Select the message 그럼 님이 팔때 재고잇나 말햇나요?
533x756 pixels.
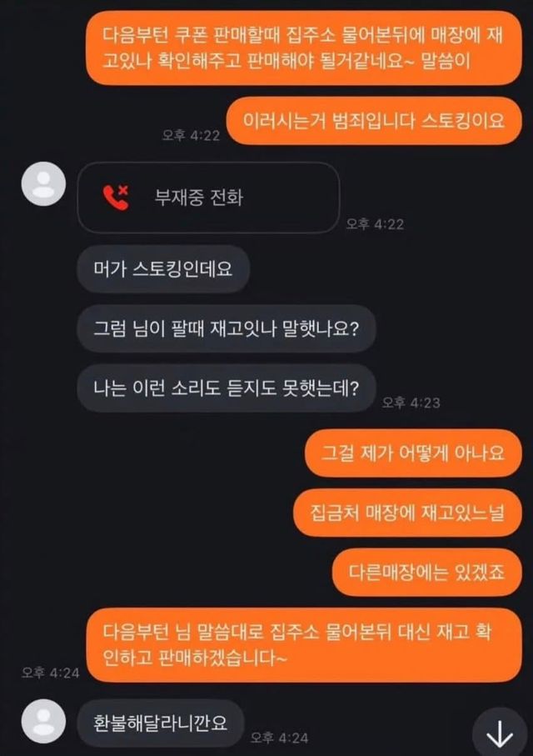coord(226,328)
